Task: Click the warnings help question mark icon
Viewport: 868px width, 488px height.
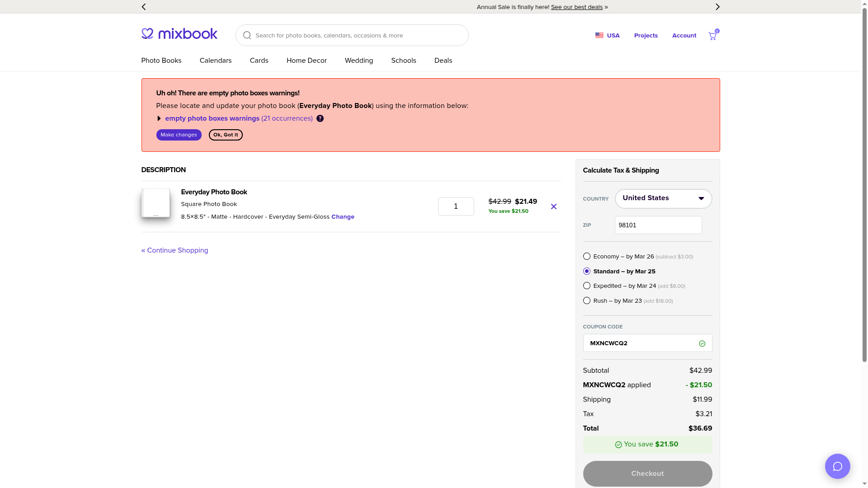Action: [x=320, y=118]
